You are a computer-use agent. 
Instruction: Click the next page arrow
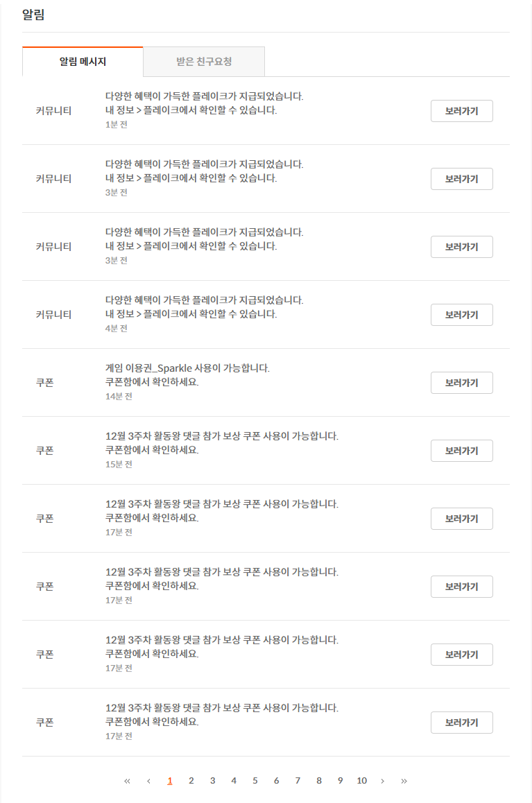[x=382, y=781]
